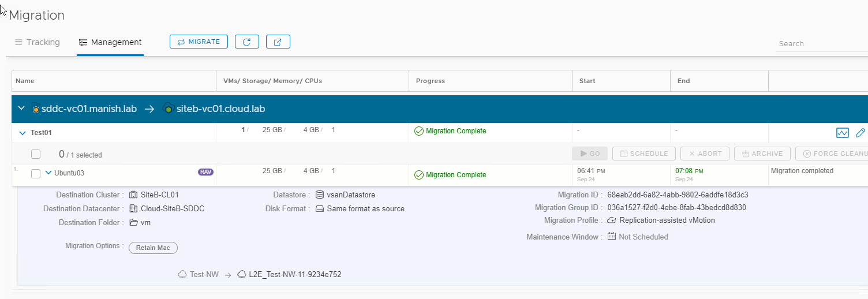This screenshot has height=299, width=868.
Task: Click the pencil edit icon for Test01
Action: [860, 133]
